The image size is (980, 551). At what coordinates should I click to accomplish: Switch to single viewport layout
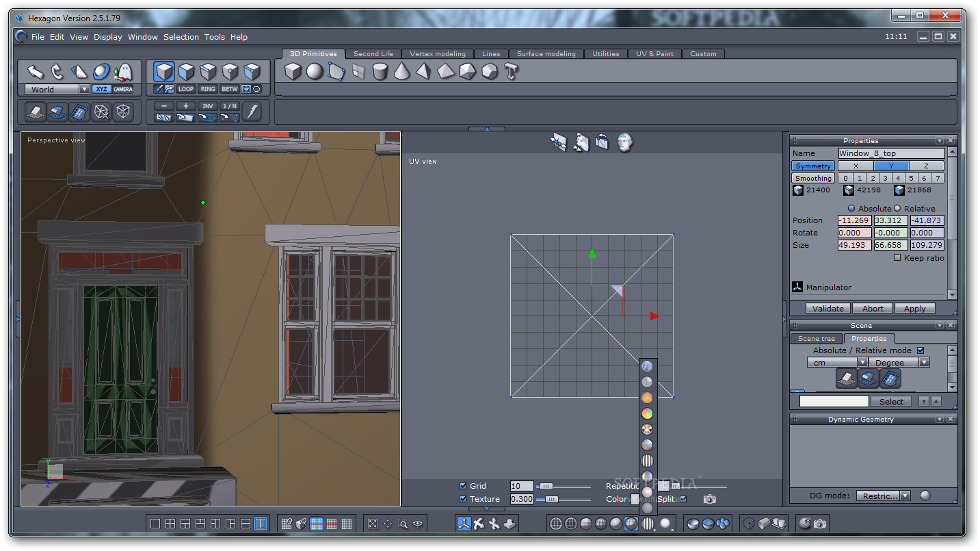155,524
